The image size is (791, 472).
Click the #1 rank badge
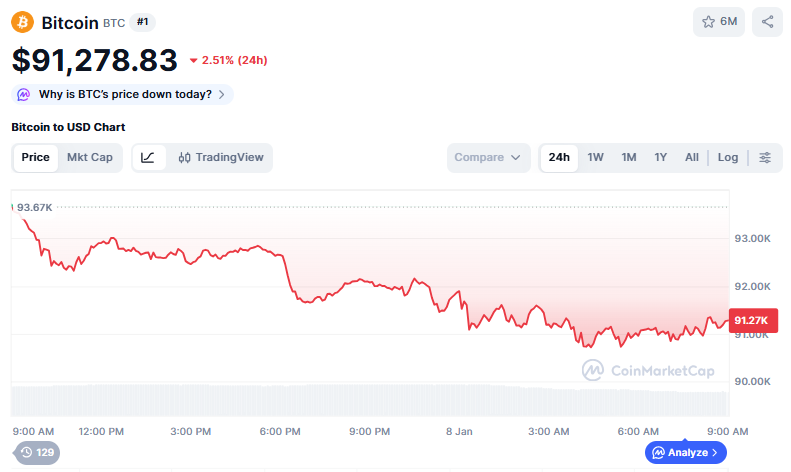(x=142, y=22)
